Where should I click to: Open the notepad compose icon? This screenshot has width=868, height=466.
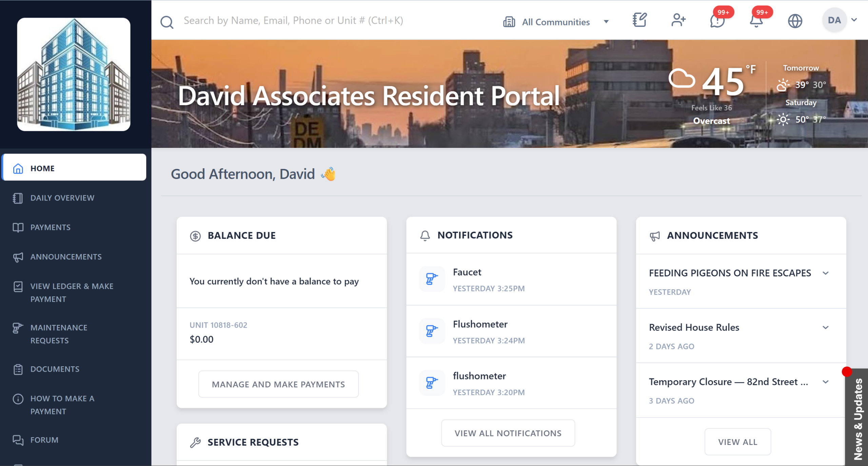pyautogui.click(x=639, y=20)
